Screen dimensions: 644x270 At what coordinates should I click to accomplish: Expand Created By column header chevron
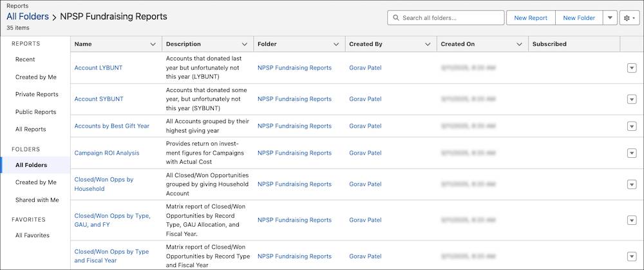[428, 44]
